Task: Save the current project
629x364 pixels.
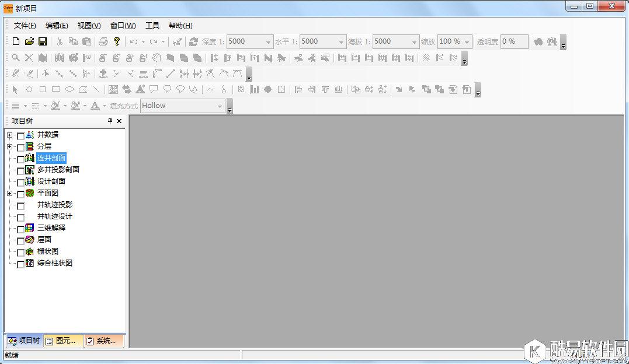Action: click(x=43, y=41)
